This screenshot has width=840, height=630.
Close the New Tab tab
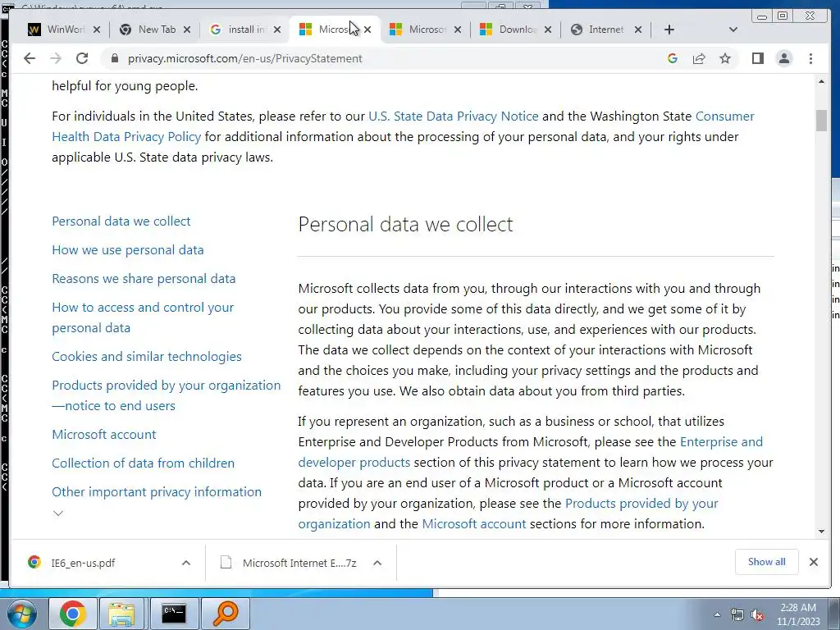coord(187,30)
